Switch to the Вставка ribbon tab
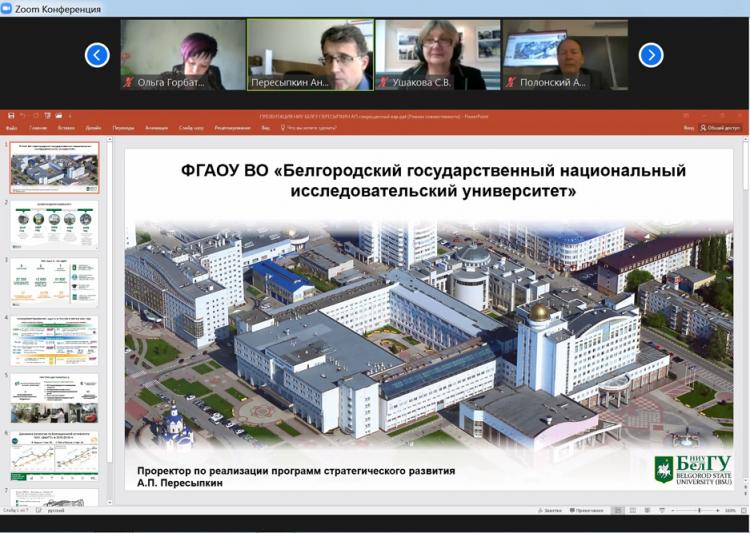 point(65,128)
